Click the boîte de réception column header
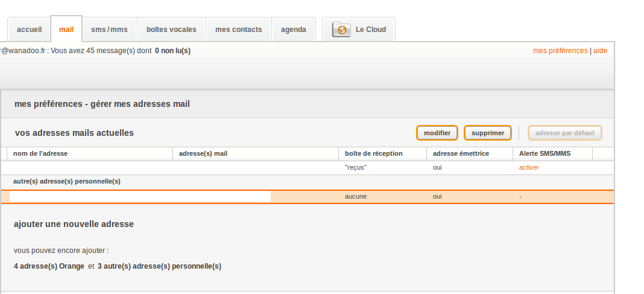Viewport: 644px width, 294px height. [x=373, y=153]
